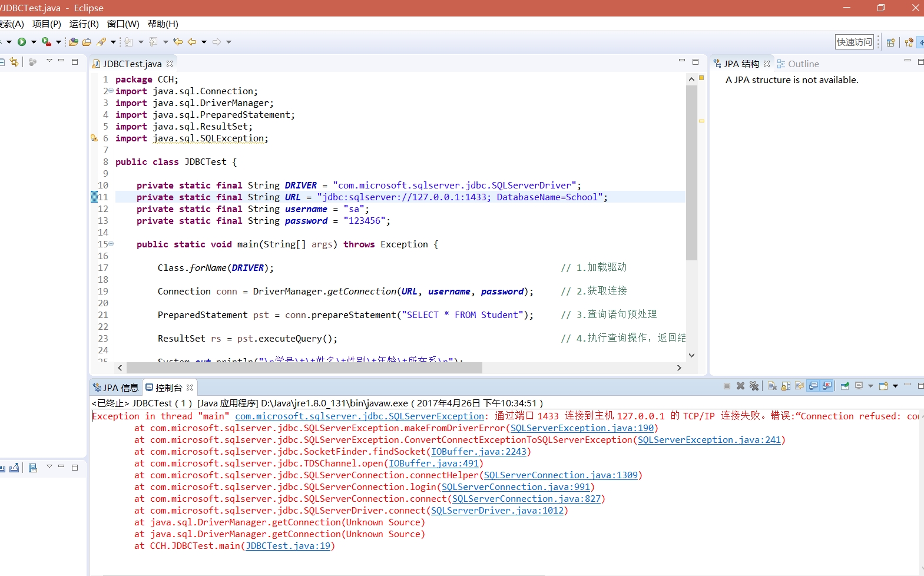Expand the External Tools dropdown arrow
Screen dimensions: 924x576
point(58,42)
